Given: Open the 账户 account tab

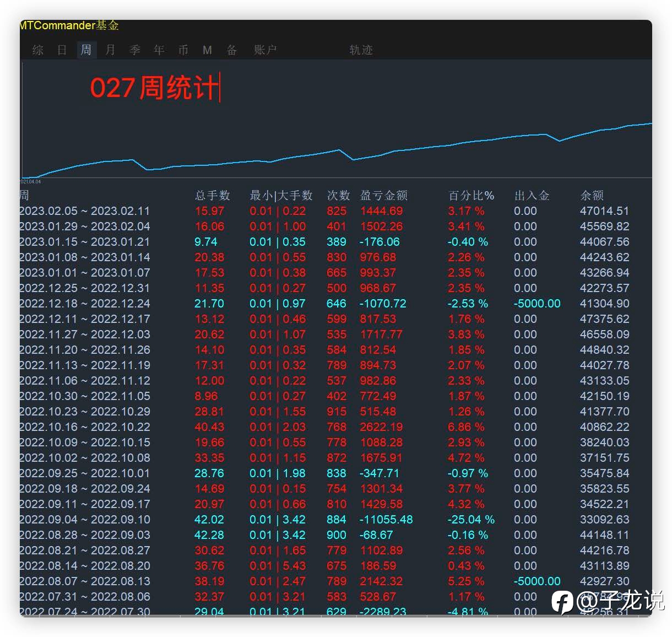Looking at the screenshot, I should (265, 50).
